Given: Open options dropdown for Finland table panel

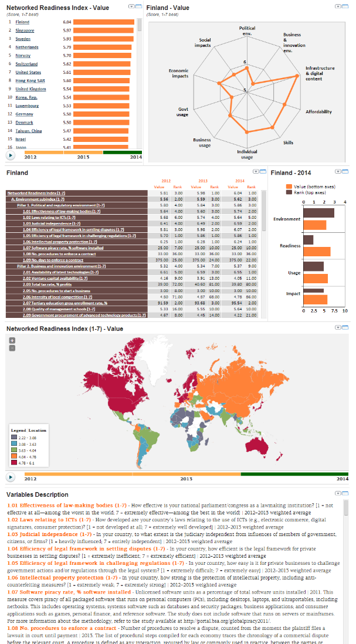Looking at the screenshot, I should point(255,172).
